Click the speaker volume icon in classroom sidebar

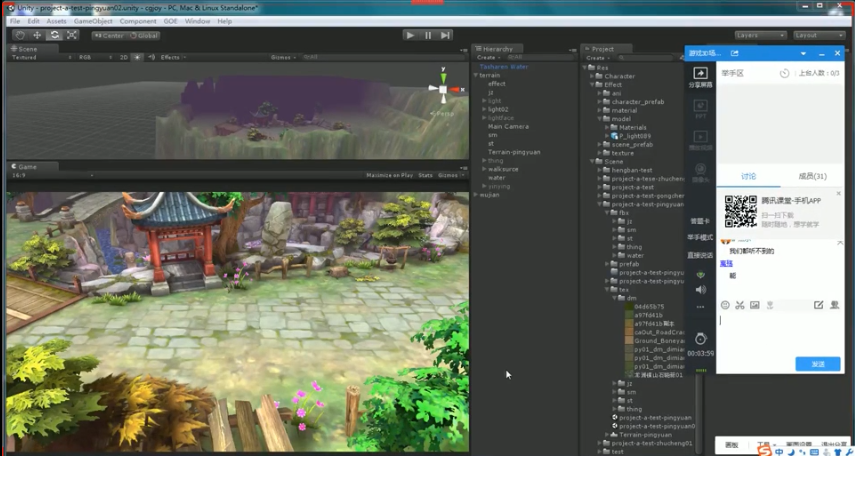pyautogui.click(x=701, y=290)
